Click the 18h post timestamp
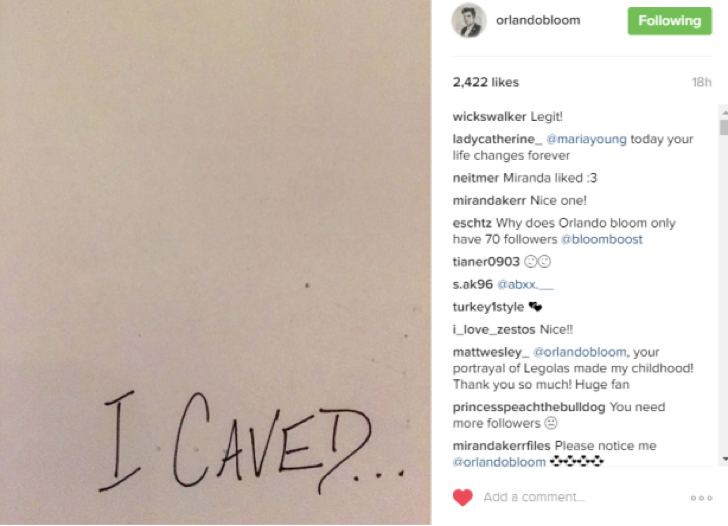 702,82
